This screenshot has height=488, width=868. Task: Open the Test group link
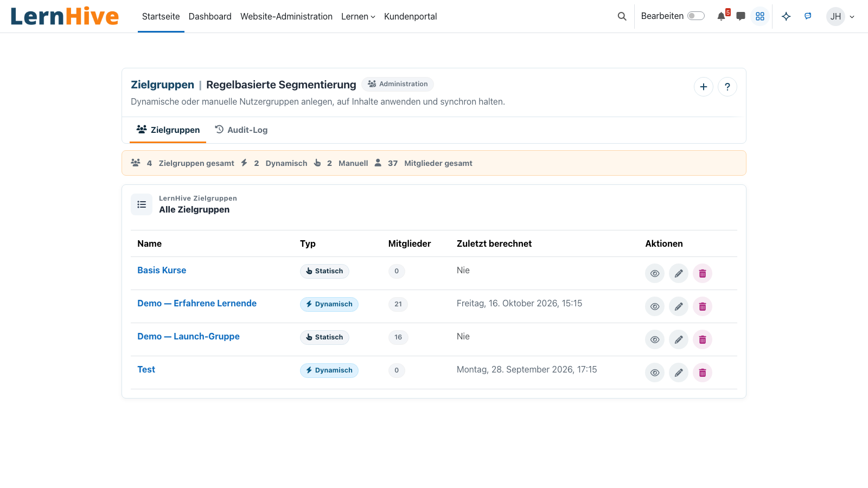(x=146, y=369)
